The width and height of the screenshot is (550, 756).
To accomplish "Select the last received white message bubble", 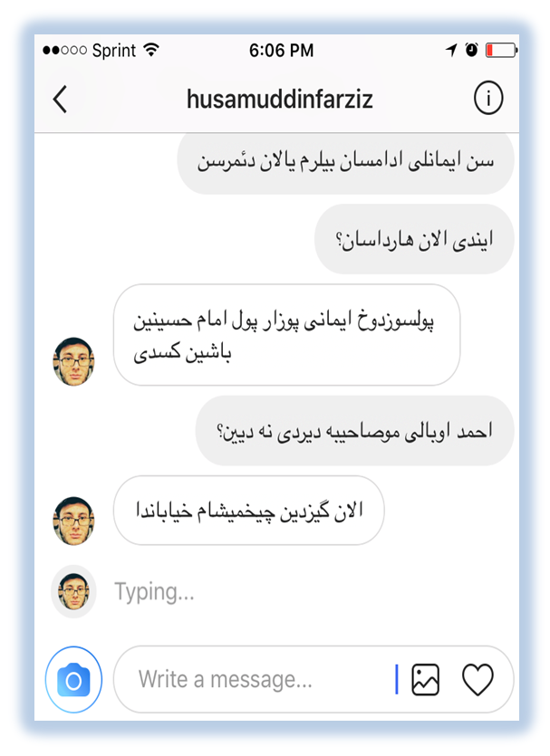I will click(248, 511).
